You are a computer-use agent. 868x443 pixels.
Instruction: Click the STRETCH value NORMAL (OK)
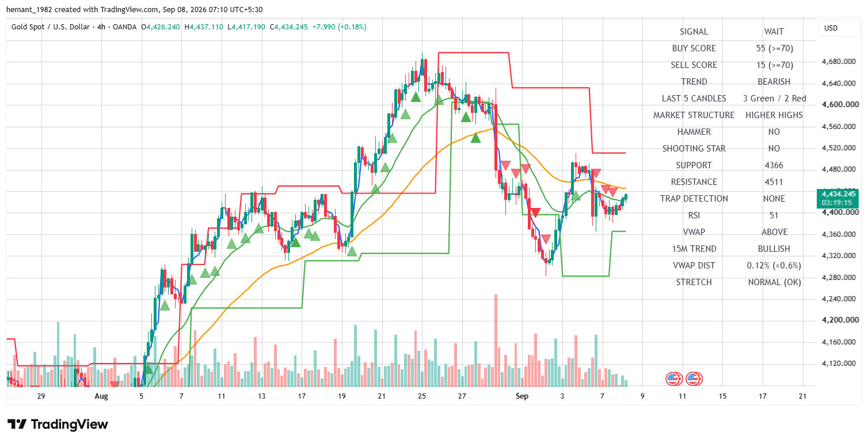(774, 282)
